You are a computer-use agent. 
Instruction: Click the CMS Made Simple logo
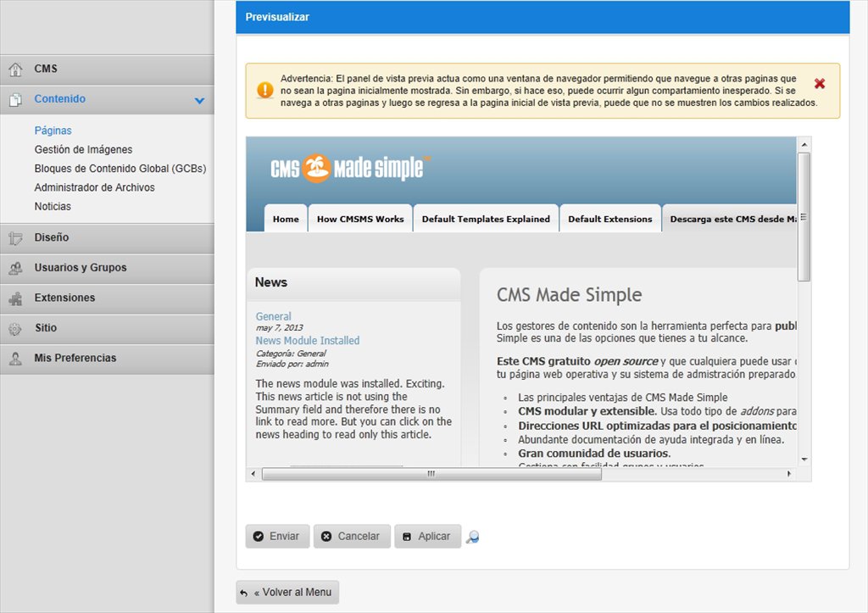[350, 168]
